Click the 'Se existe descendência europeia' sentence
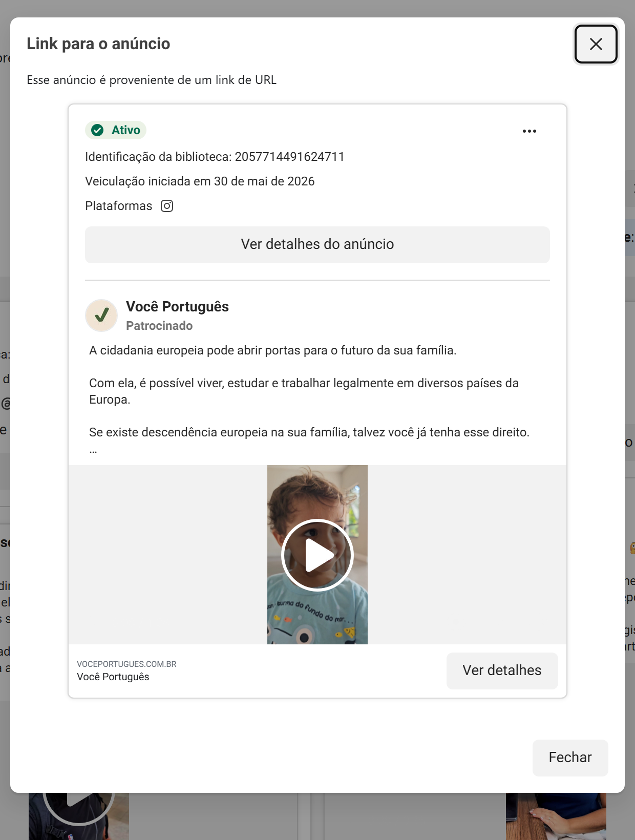The width and height of the screenshot is (635, 840). 309,432
